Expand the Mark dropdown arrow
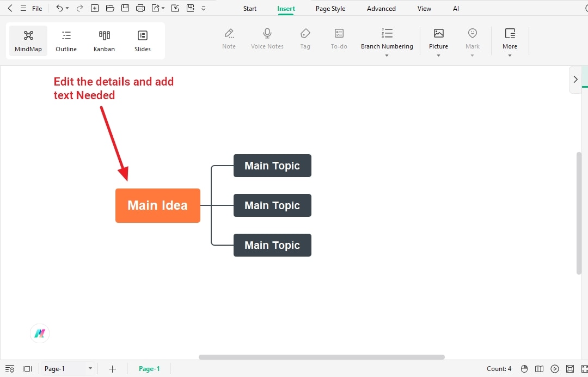The width and height of the screenshot is (588, 377). 473,56
